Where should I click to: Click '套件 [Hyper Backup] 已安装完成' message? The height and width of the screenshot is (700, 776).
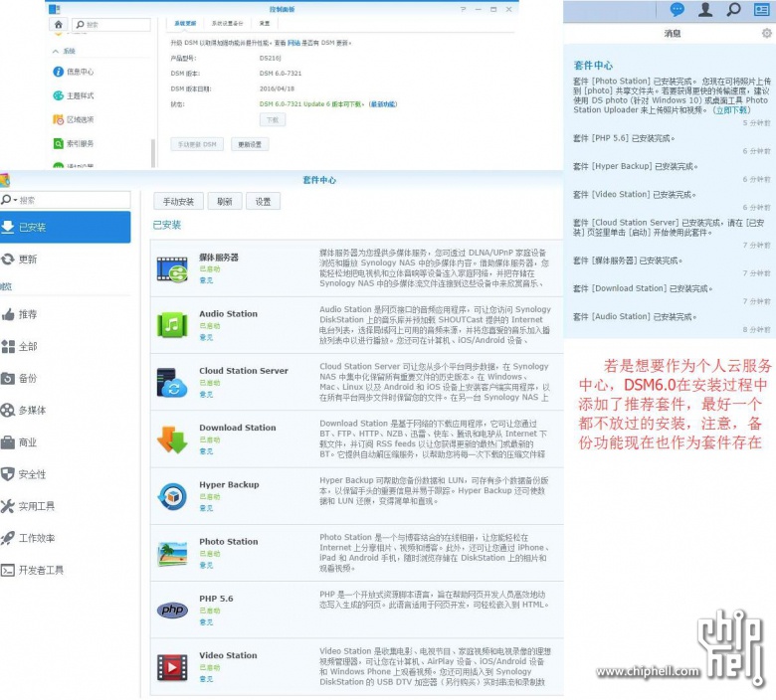coord(636,166)
